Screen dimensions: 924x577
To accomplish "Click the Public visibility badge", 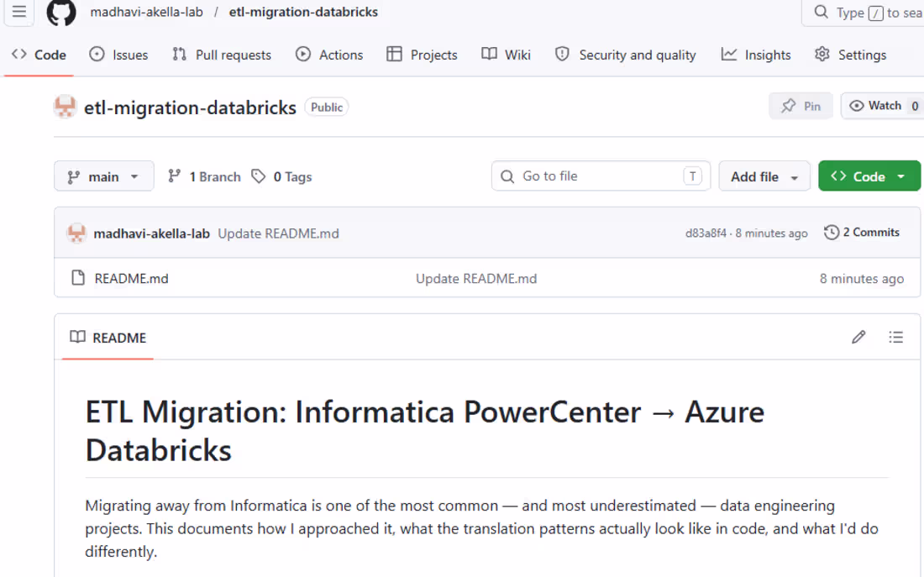I will click(x=327, y=108).
